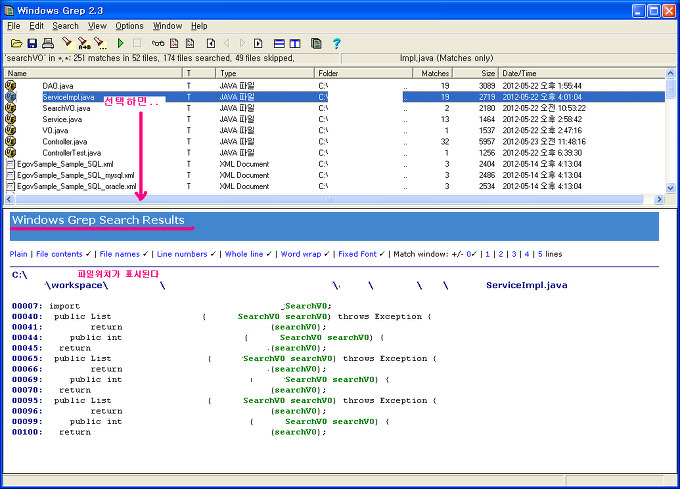Click the stacked documents toolbar icon

click(x=316, y=43)
